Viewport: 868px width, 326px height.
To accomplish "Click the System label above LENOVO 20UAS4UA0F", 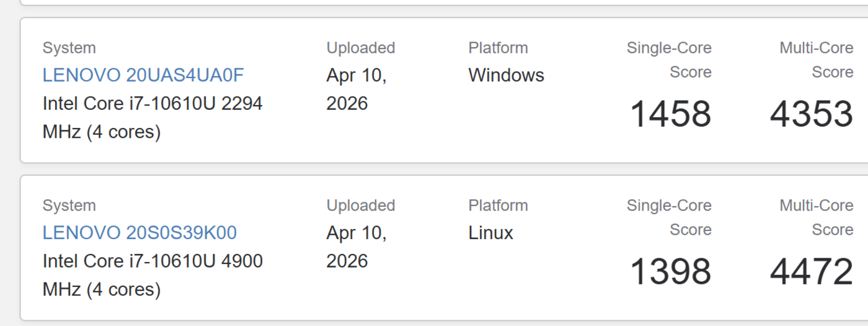I will tap(69, 48).
